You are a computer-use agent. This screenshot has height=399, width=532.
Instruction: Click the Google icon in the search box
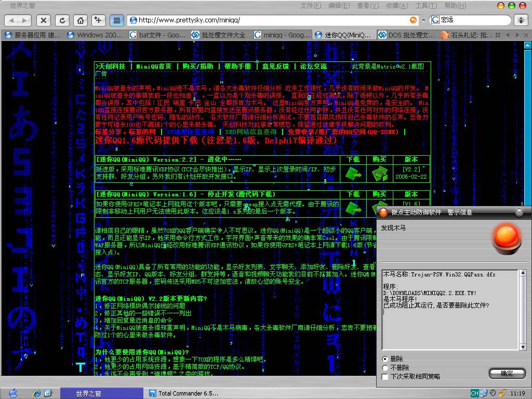tap(435, 20)
